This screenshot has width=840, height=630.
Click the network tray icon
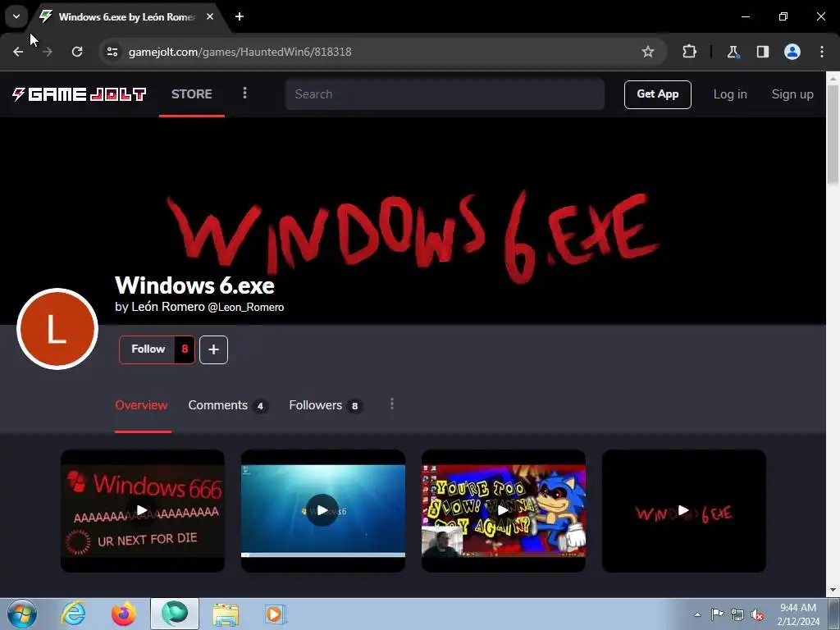[x=737, y=614]
